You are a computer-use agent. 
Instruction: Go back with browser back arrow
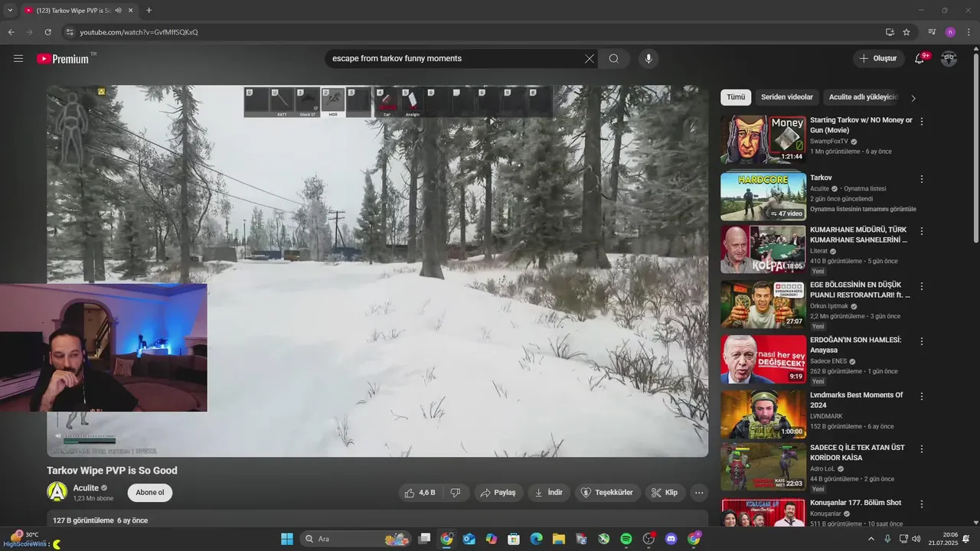click(11, 32)
